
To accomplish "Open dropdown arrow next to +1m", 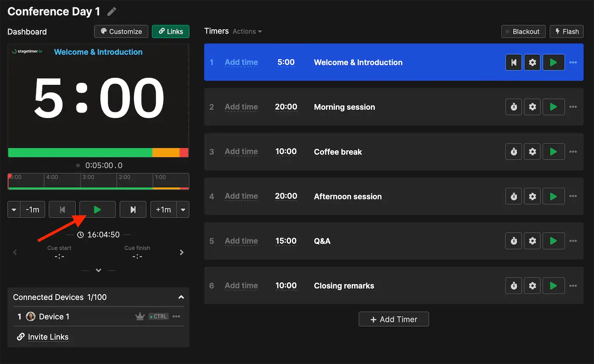I will (x=183, y=210).
